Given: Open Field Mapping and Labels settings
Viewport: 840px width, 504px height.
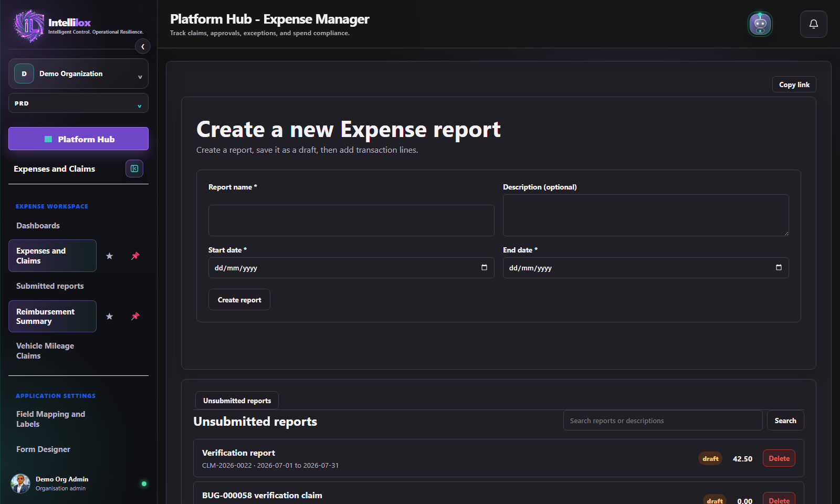Looking at the screenshot, I should coord(50,419).
